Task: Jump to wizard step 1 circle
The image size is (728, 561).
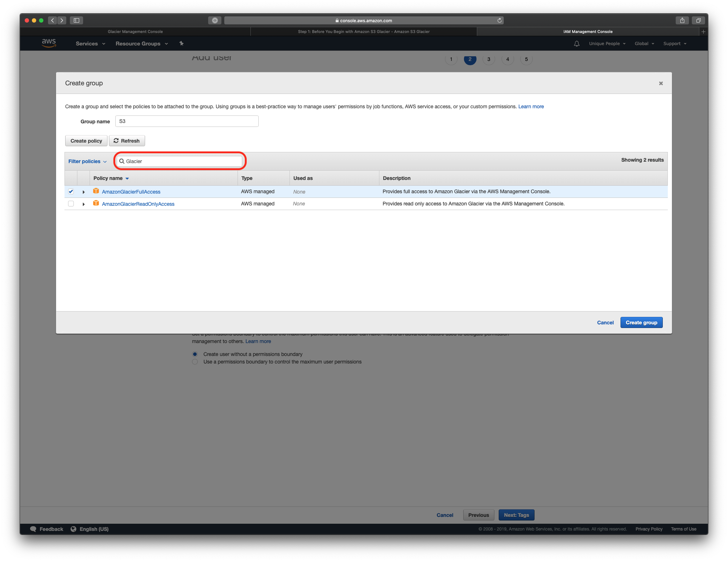Action: point(451,59)
